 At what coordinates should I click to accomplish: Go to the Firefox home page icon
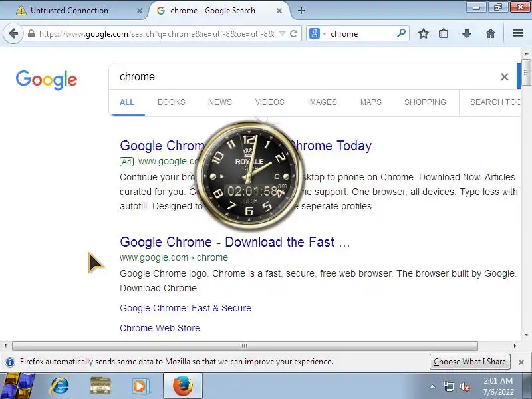pyautogui.click(x=490, y=33)
